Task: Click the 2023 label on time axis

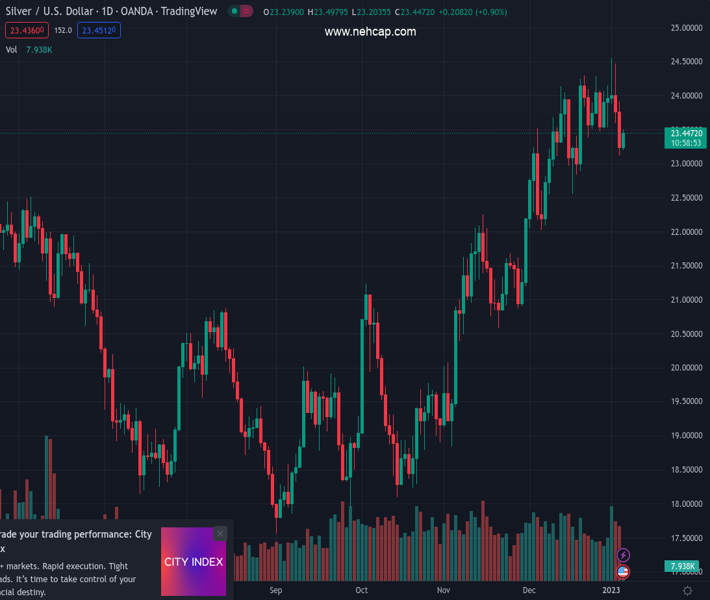Action: coord(611,590)
